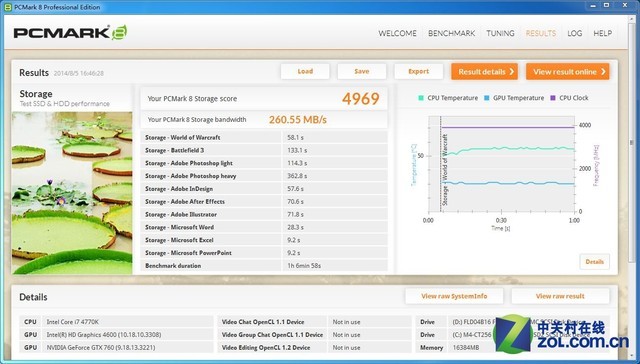640x364 pixels.
Task: Open Result details
Action: [484, 71]
